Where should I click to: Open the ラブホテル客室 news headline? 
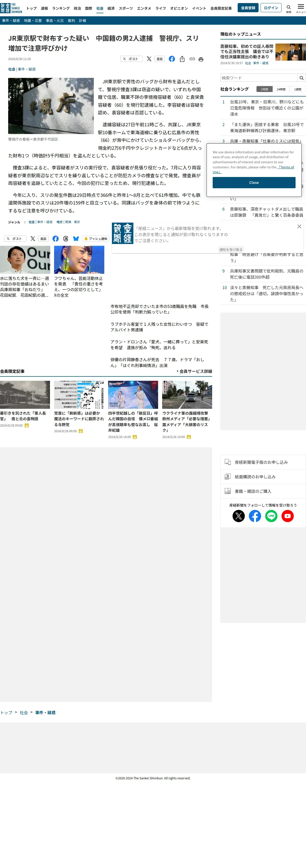click(159, 327)
